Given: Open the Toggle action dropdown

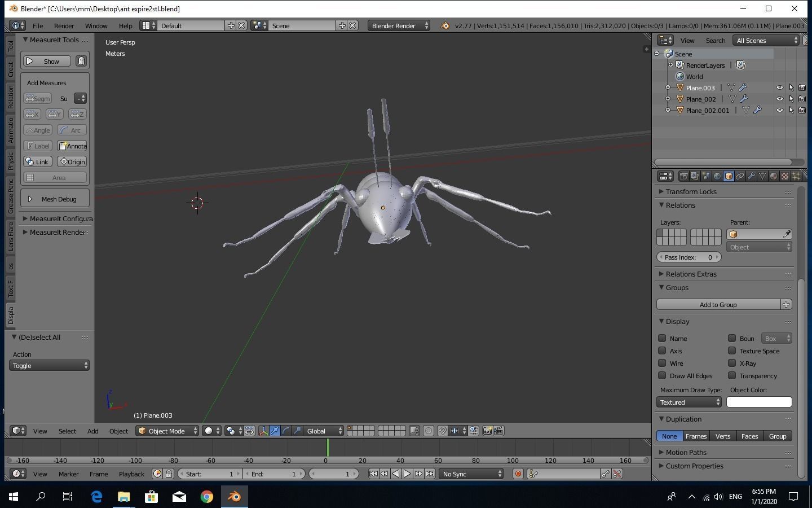Looking at the screenshot, I should tap(49, 366).
